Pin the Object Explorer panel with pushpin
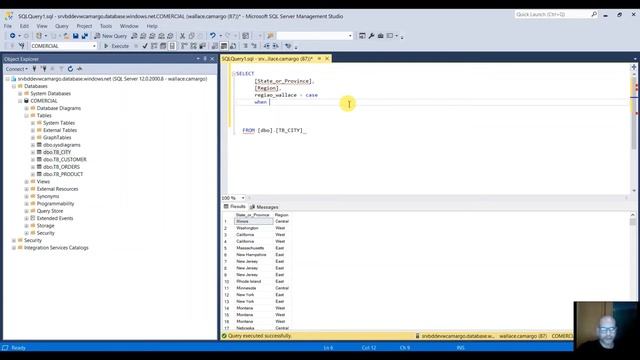Screen dimensions: 640x360 205,59
